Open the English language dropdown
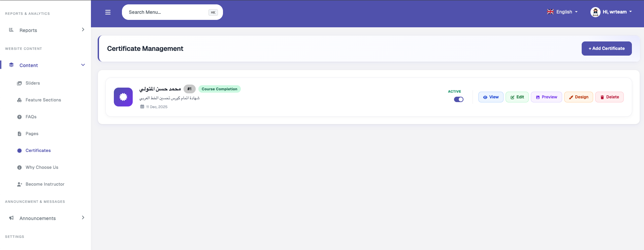This screenshot has width=644, height=250. pyautogui.click(x=562, y=12)
